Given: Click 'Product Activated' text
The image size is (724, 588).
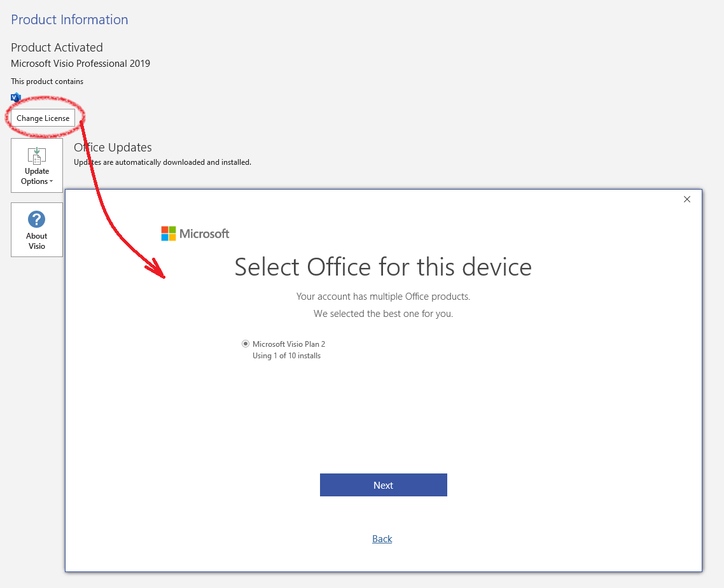Looking at the screenshot, I should (x=57, y=48).
